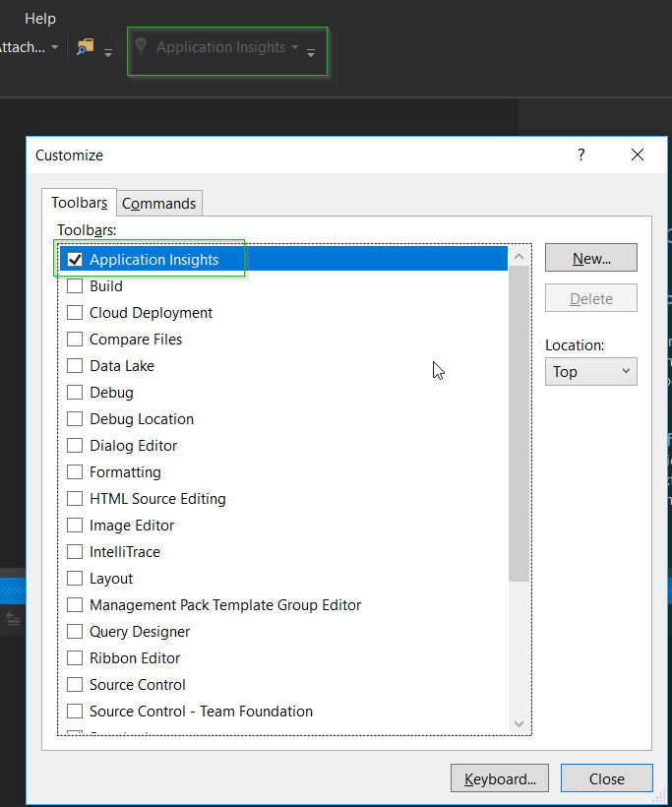Screen dimensions: 672x807
Task: Select the Debug Location list row text
Action: coord(142,419)
